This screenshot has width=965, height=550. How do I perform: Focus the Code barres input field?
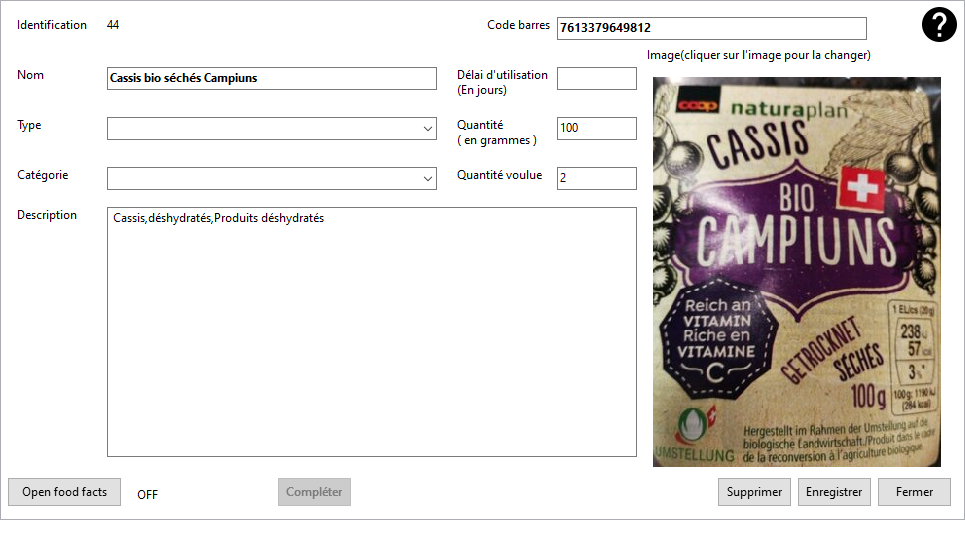pyautogui.click(x=711, y=28)
